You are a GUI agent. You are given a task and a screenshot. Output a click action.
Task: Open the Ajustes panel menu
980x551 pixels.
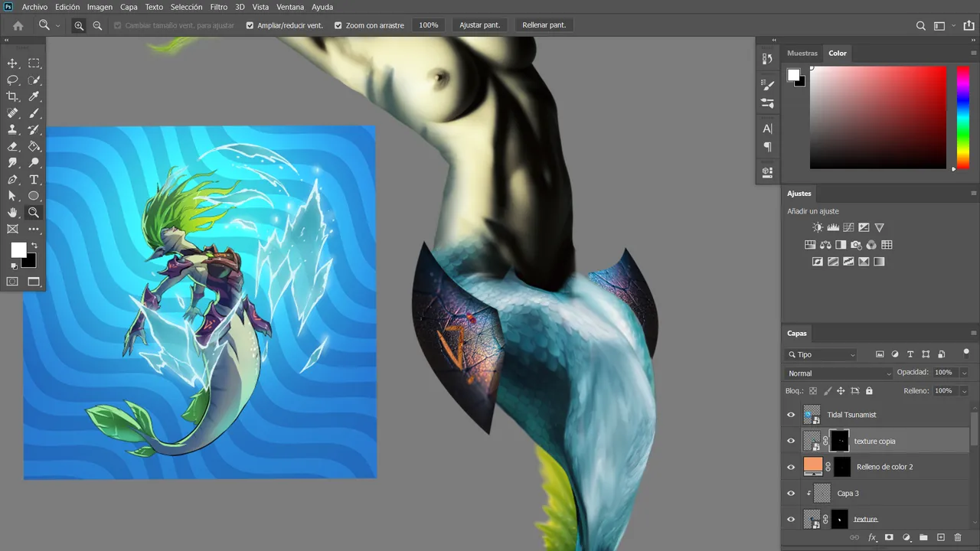tap(973, 194)
